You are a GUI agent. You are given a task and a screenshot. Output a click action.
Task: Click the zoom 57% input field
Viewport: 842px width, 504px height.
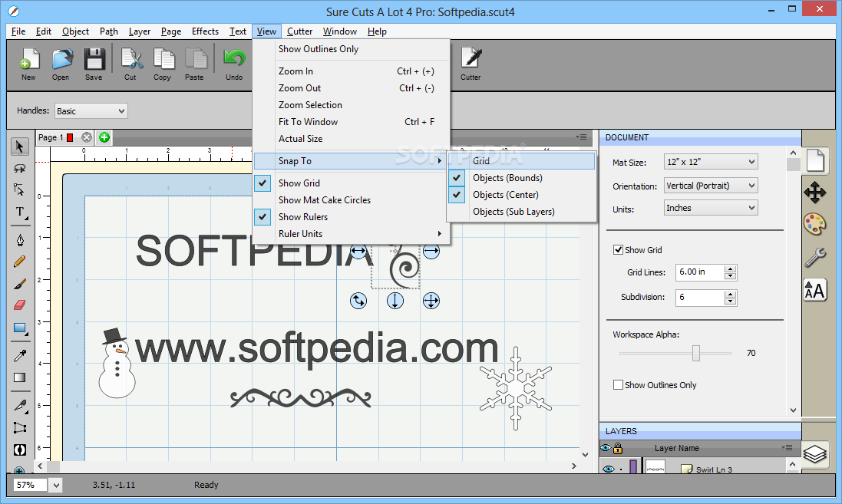coord(29,486)
